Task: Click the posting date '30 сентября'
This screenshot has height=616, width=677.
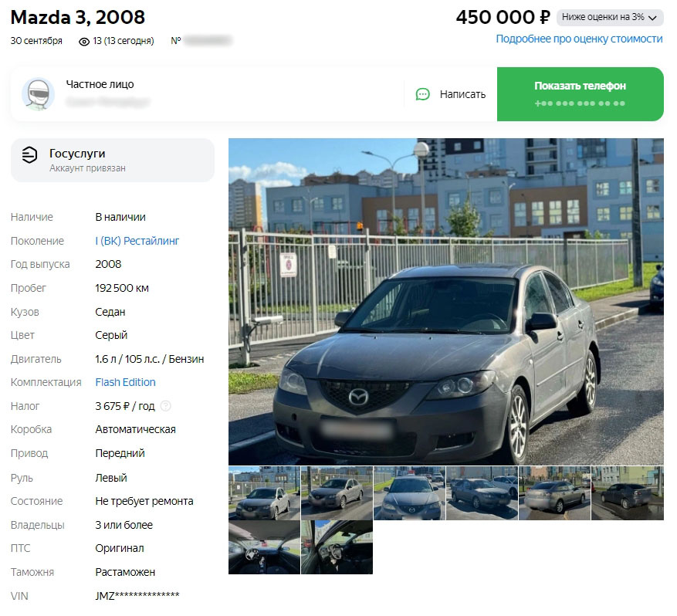Action: pyautogui.click(x=36, y=41)
